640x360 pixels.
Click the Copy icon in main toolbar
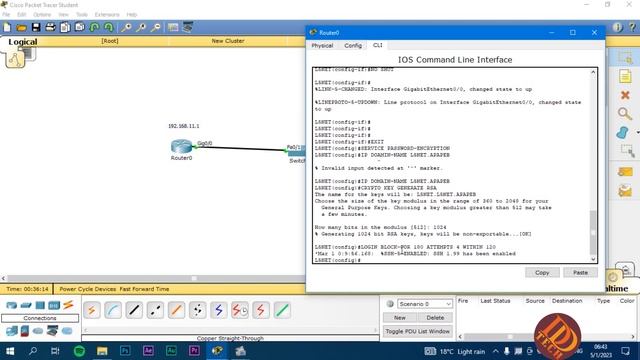point(65,27)
